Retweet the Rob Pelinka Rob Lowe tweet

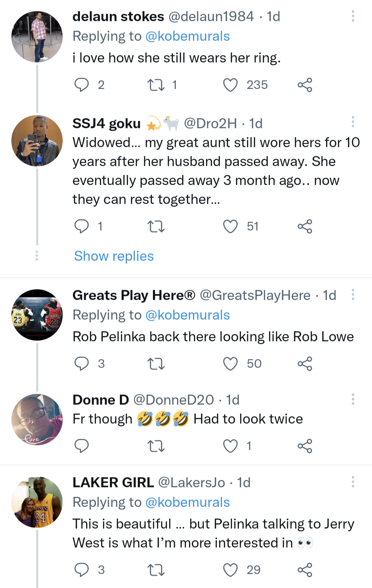156,364
